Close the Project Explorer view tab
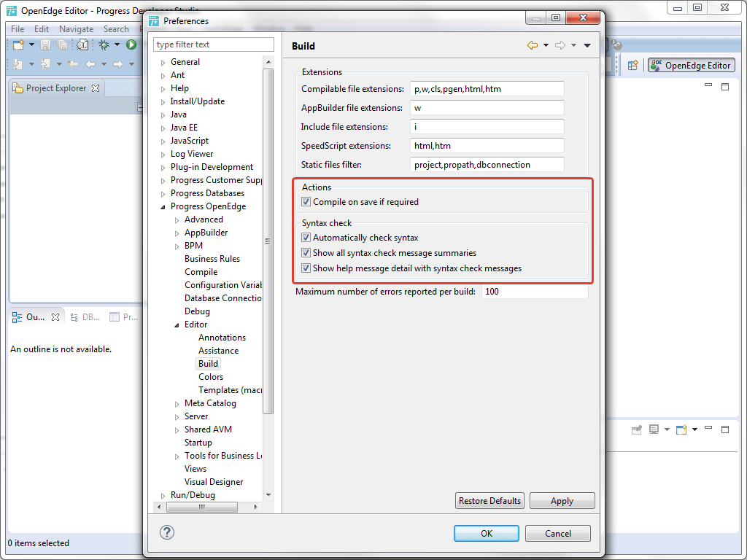This screenshot has width=747, height=560. (x=96, y=88)
